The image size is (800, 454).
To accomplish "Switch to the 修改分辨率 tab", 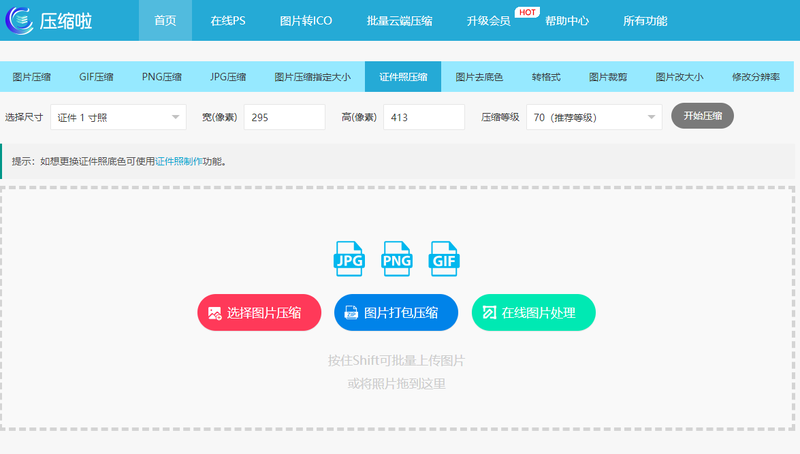I will [x=756, y=77].
